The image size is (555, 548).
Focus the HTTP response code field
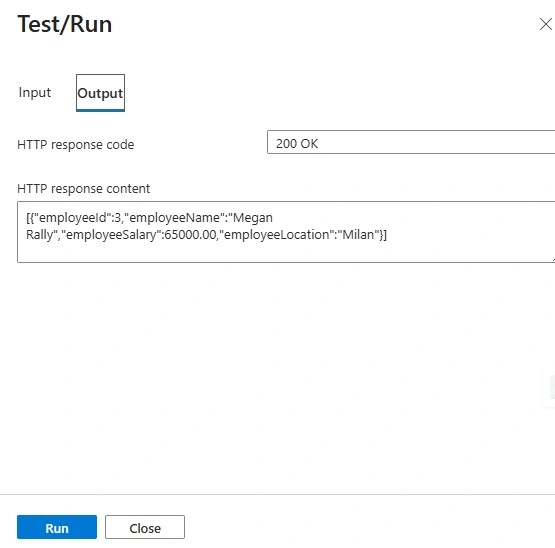[x=411, y=142]
